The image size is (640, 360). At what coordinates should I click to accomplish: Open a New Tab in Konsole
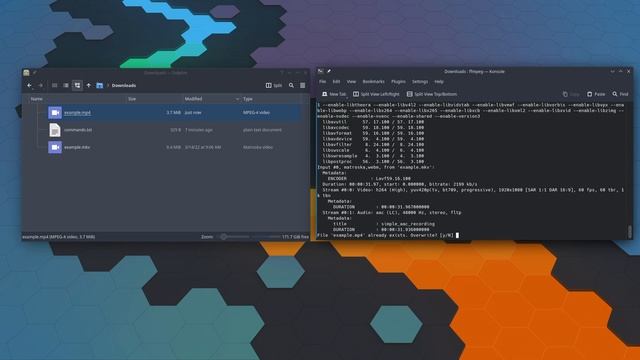click(334, 94)
